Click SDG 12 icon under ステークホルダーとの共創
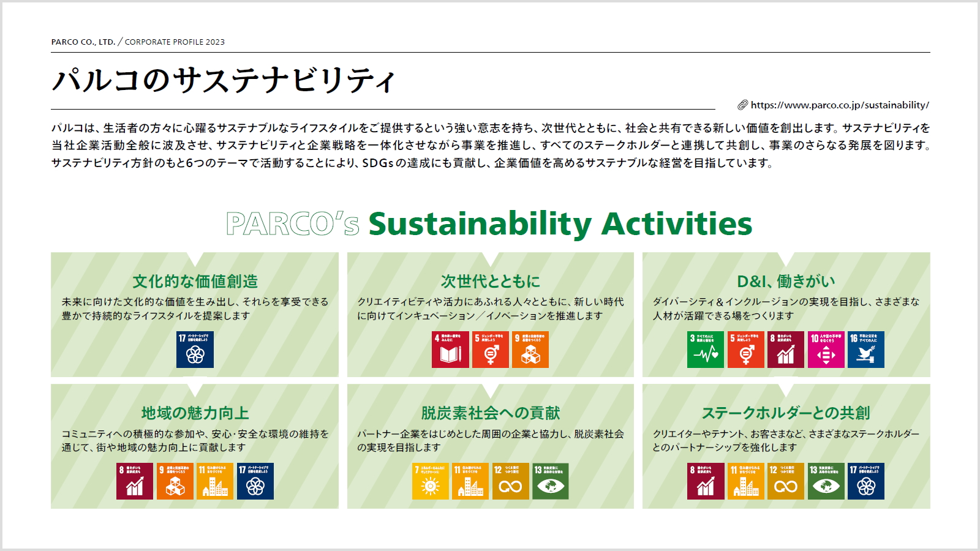Screen dimensions: 980x551 pos(786,481)
